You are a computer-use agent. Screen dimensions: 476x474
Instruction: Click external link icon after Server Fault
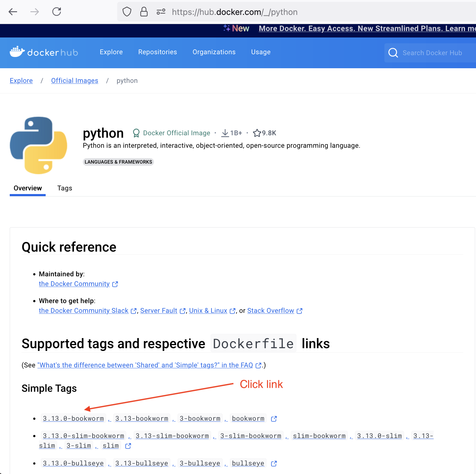[183, 311]
